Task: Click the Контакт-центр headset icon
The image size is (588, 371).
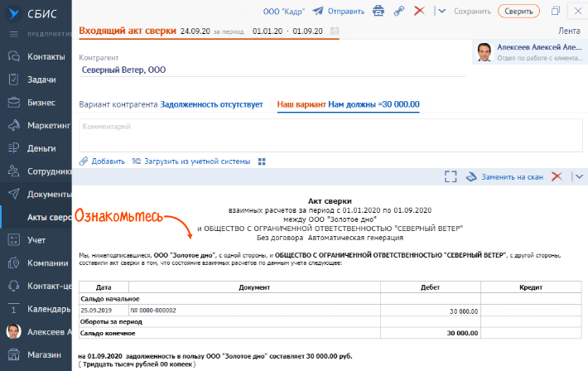Action: coord(14,286)
